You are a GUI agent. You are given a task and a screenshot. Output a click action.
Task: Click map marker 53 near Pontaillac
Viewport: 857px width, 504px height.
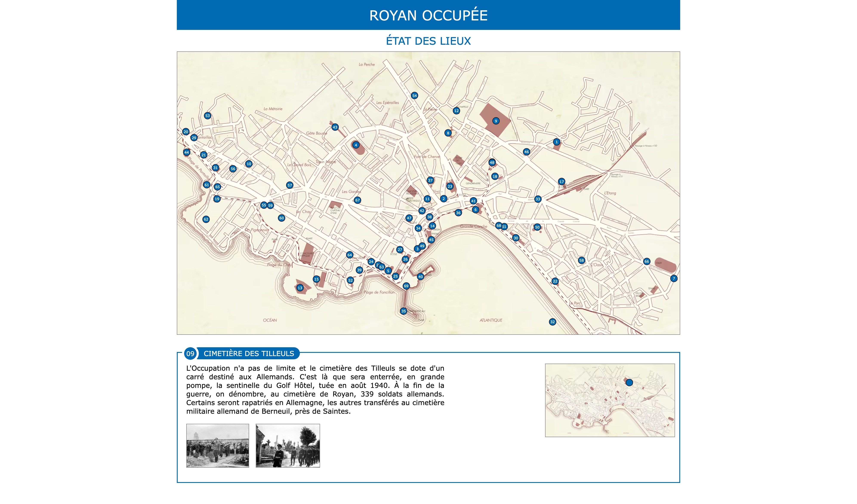tap(207, 116)
